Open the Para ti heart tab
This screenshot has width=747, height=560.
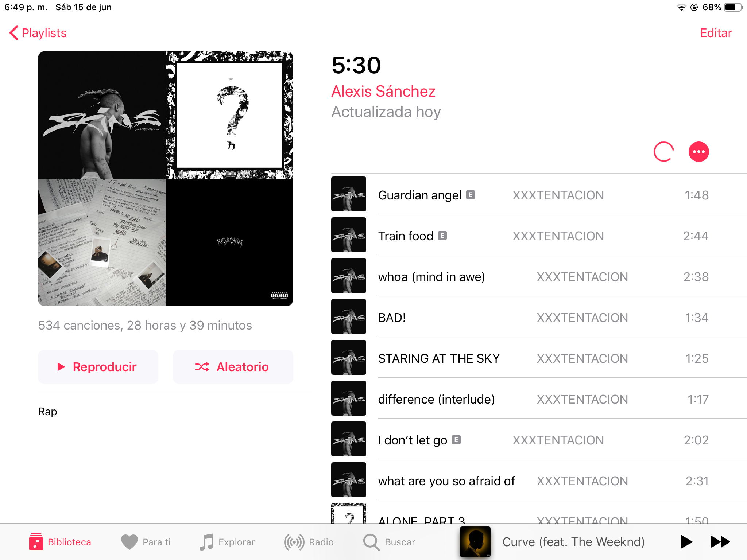click(146, 542)
